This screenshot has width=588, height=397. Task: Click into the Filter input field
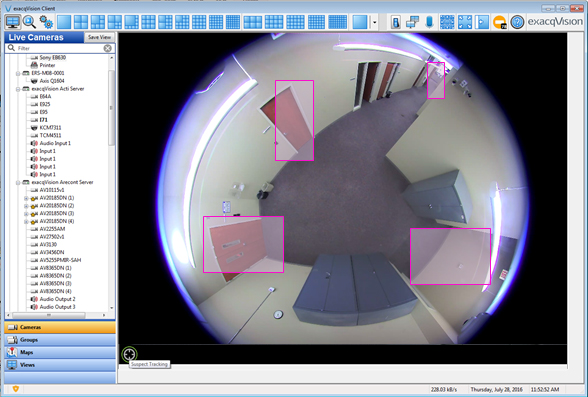[60, 48]
